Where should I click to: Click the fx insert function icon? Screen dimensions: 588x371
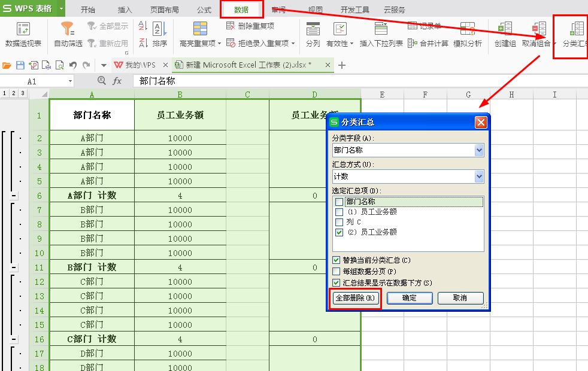(117, 81)
